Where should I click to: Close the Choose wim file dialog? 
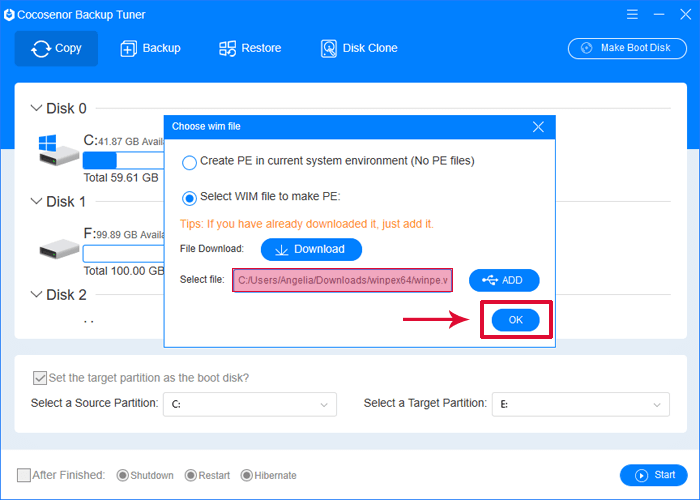[x=538, y=127]
